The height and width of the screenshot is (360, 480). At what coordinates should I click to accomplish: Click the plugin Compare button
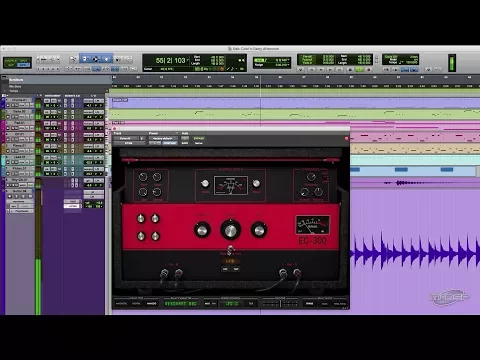[170, 143]
